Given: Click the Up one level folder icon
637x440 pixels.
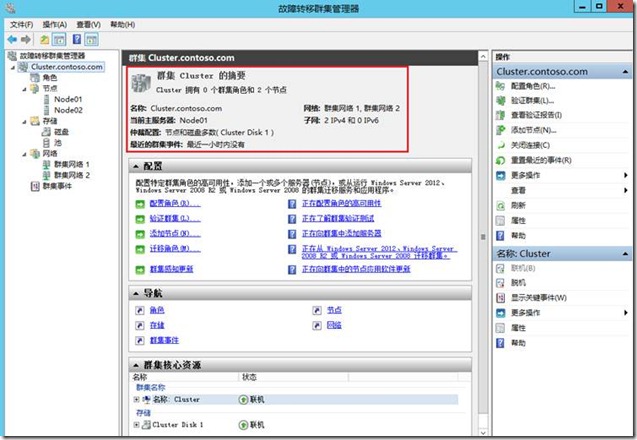Looking at the screenshot, I should point(45,39).
